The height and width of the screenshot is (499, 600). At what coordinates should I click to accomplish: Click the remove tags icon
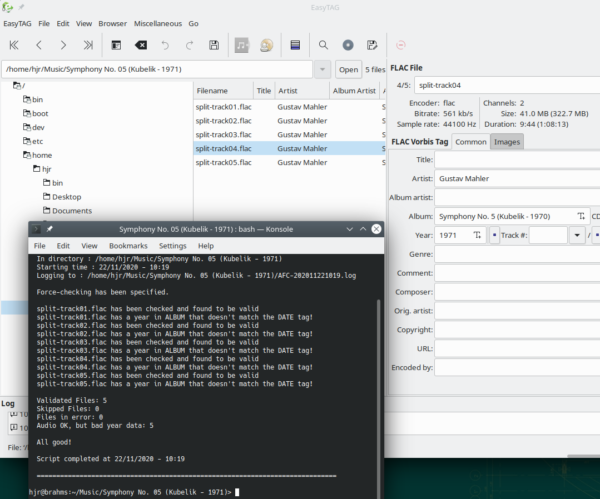tap(141, 45)
